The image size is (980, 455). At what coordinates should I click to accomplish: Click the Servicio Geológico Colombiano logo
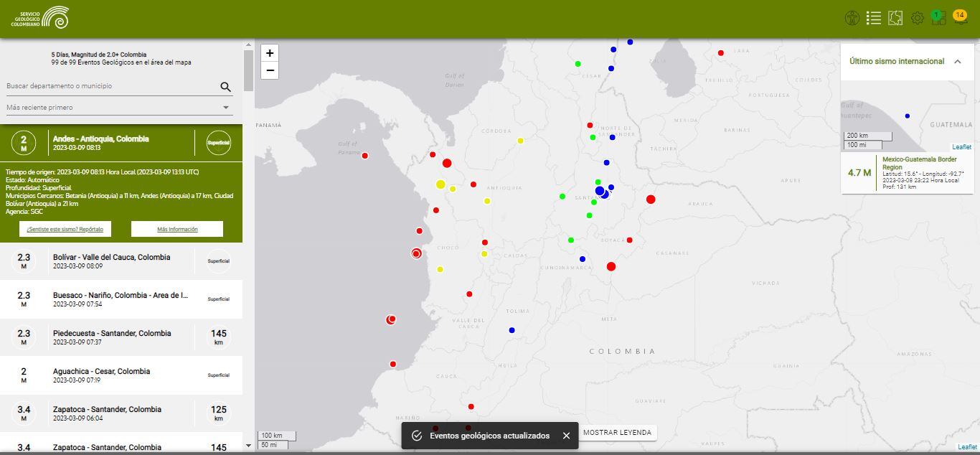[39, 17]
